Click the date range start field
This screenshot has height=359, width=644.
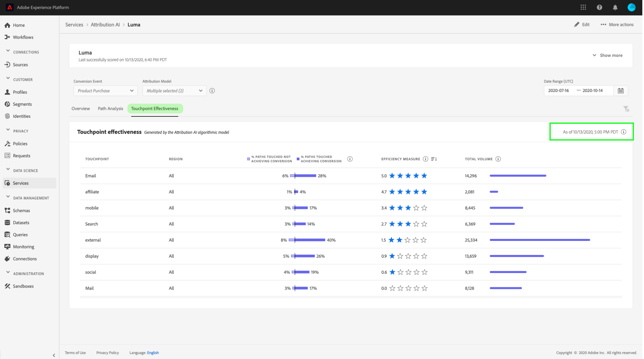pyautogui.click(x=558, y=91)
